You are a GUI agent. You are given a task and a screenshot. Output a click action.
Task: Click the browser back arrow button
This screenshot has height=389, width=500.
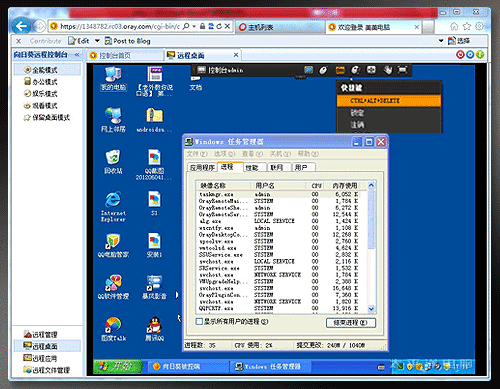(x=21, y=26)
